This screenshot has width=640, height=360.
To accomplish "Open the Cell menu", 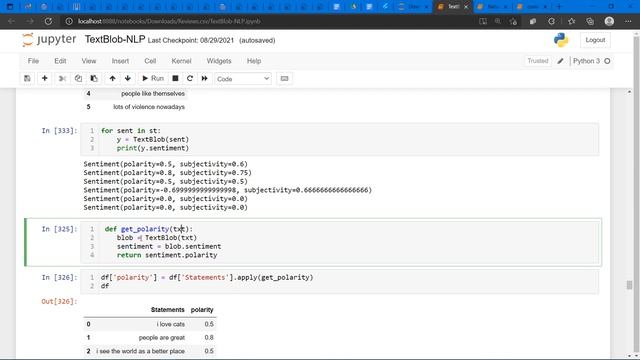I will tap(150, 61).
